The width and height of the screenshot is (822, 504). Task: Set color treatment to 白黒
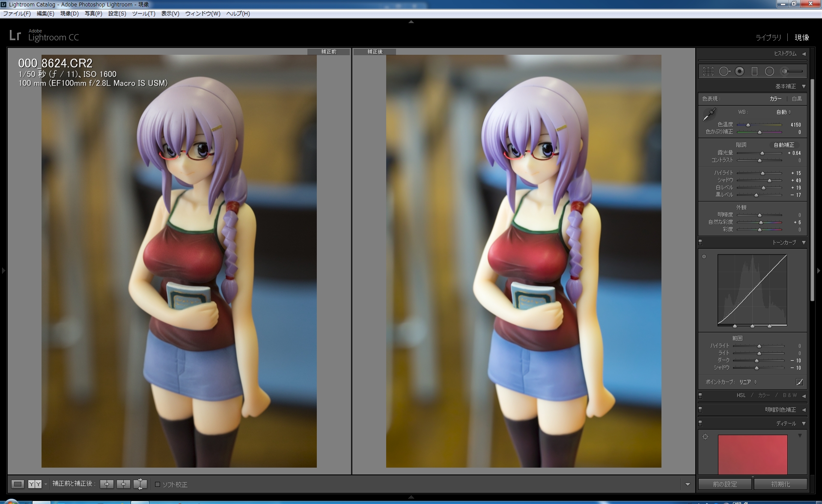tap(797, 99)
